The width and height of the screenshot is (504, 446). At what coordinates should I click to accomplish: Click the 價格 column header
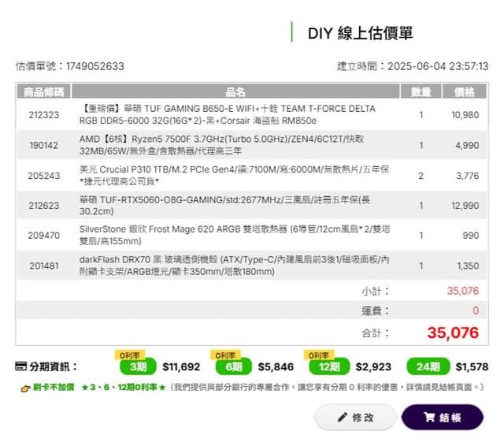coord(464,92)
